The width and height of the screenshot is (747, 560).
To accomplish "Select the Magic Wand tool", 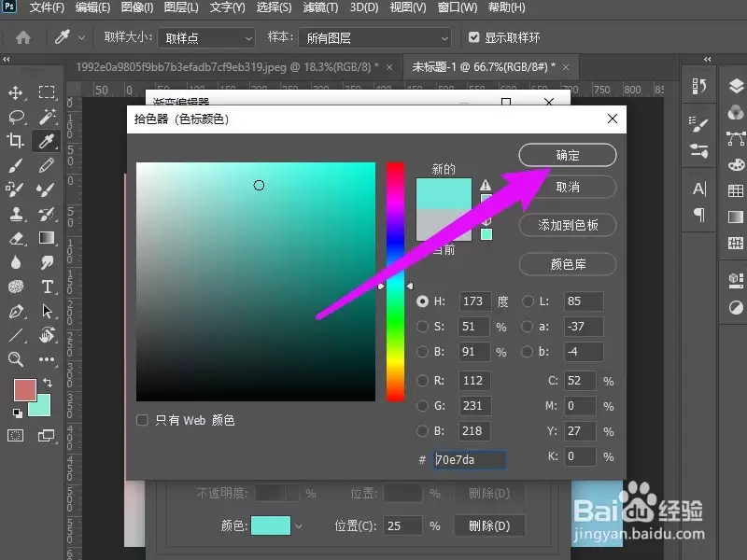I will [47, 117].
